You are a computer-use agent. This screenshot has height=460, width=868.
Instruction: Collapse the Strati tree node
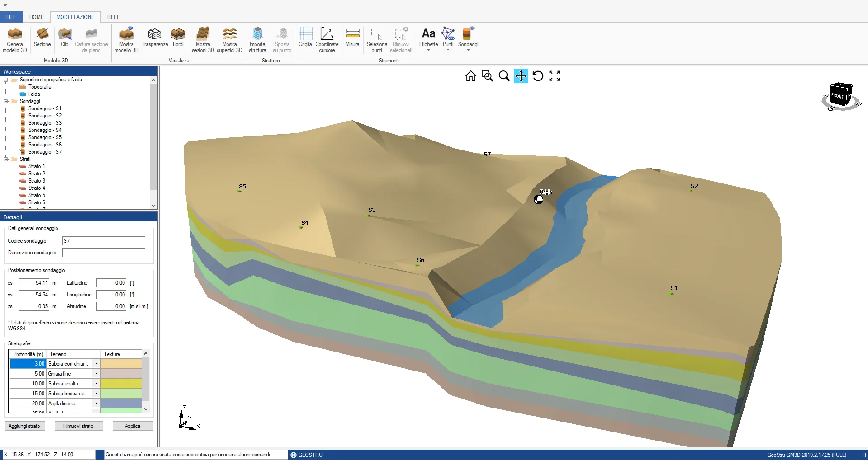[6, 159]
